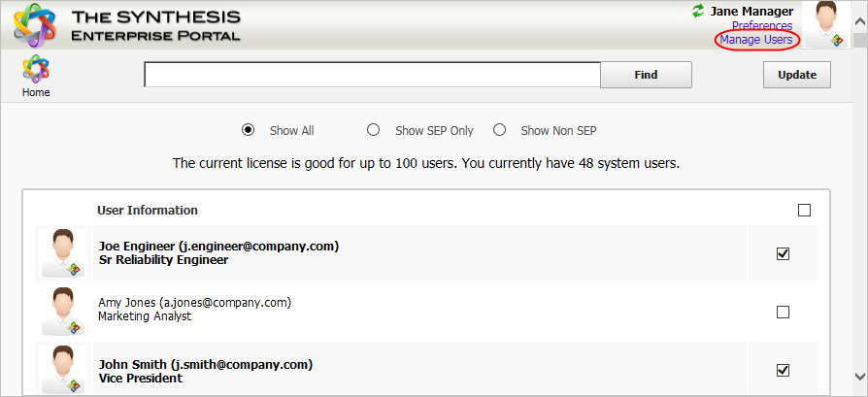The width and height of the screenshot is (868, 397).
Task: Select the Show All radio button
Action: point(248,130)
